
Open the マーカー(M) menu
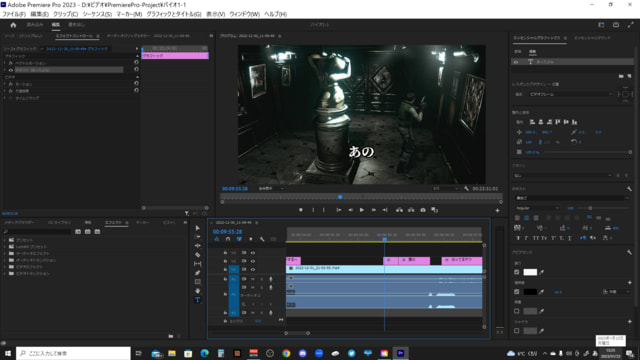click(129, 14)
